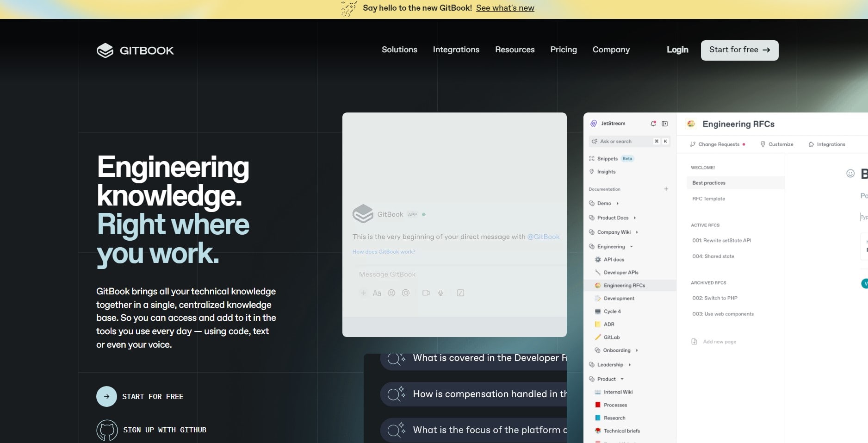Click the emoji icon in message toolbar

click(391, 293)
